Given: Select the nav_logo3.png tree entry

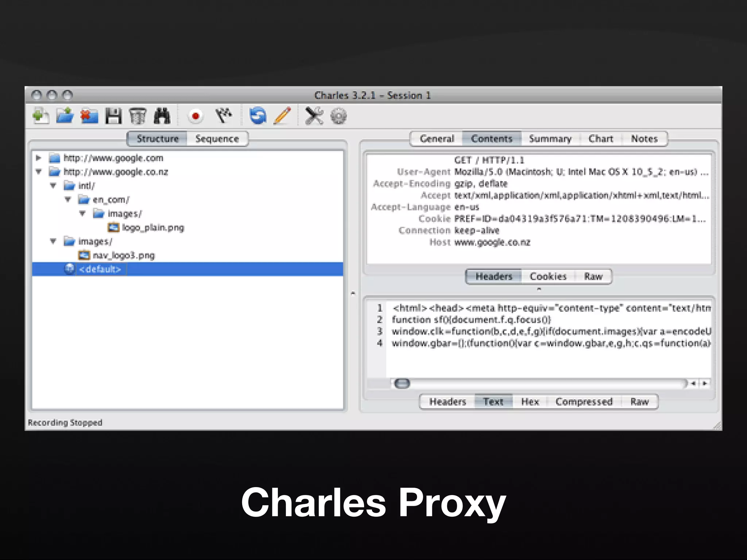Looking at the screenshot, I should tap(124, 255).
